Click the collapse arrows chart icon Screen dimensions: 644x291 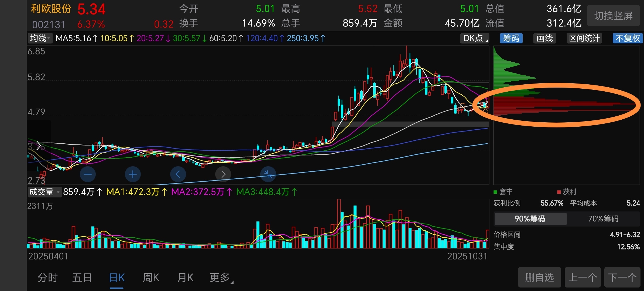point(268,174)
